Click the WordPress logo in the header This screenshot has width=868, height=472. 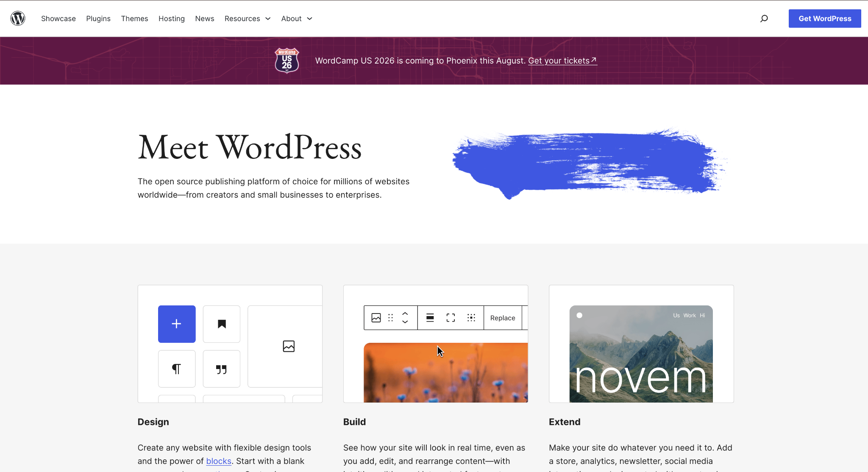(x=18, y=19)
